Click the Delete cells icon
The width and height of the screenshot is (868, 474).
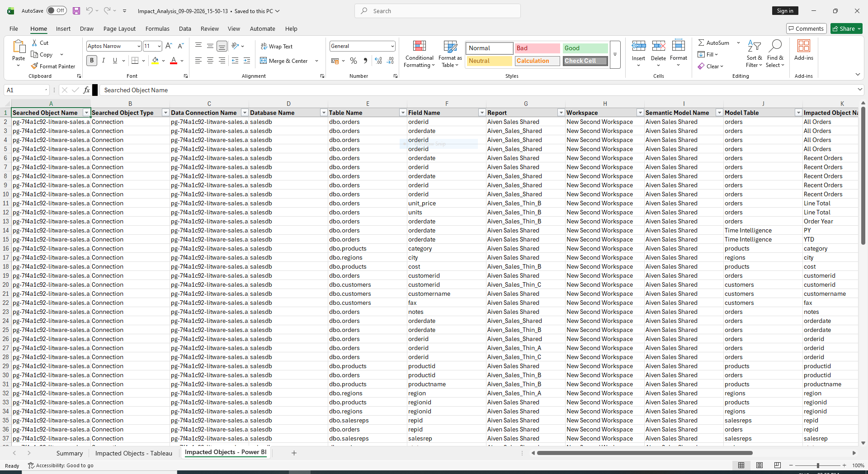(x=658, y=46)
